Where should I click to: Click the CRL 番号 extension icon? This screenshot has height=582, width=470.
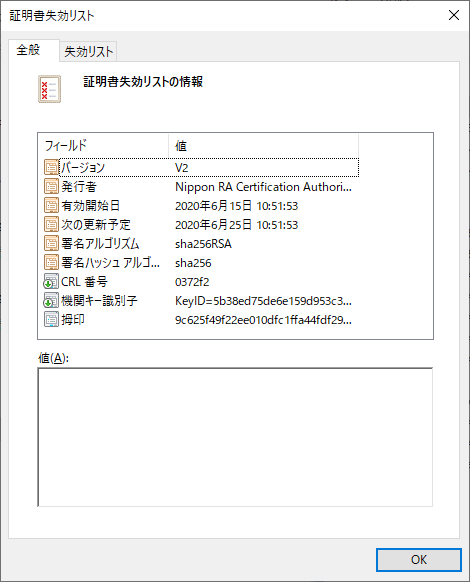coord(51,281)
